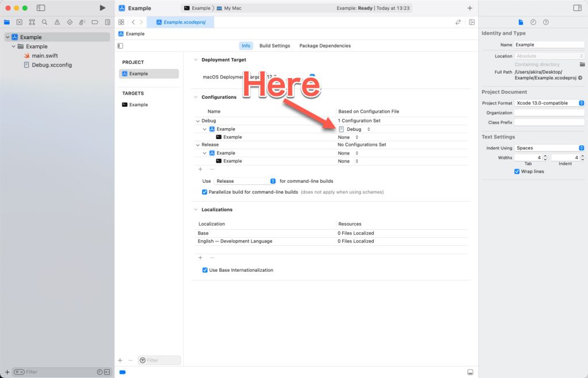588x378 pixels.
Task: Open the command-line builds Release dropdown
Action: coord(245,181)
